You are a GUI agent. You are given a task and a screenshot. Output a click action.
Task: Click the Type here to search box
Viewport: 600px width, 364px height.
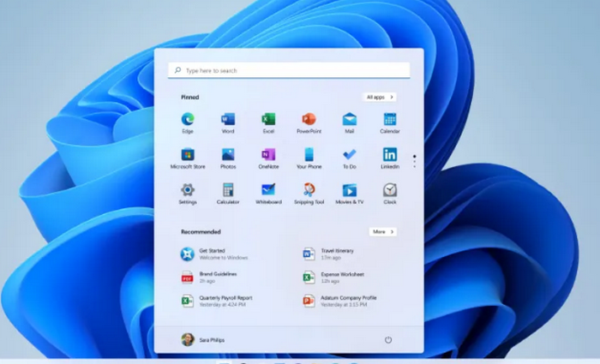[289, 70]
